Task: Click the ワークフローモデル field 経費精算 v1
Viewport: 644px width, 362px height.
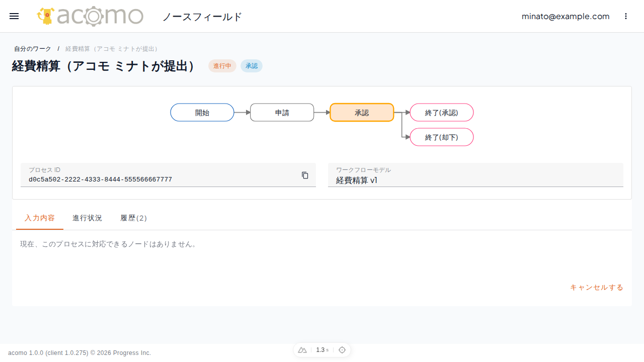Action: [x=475, y=175]
